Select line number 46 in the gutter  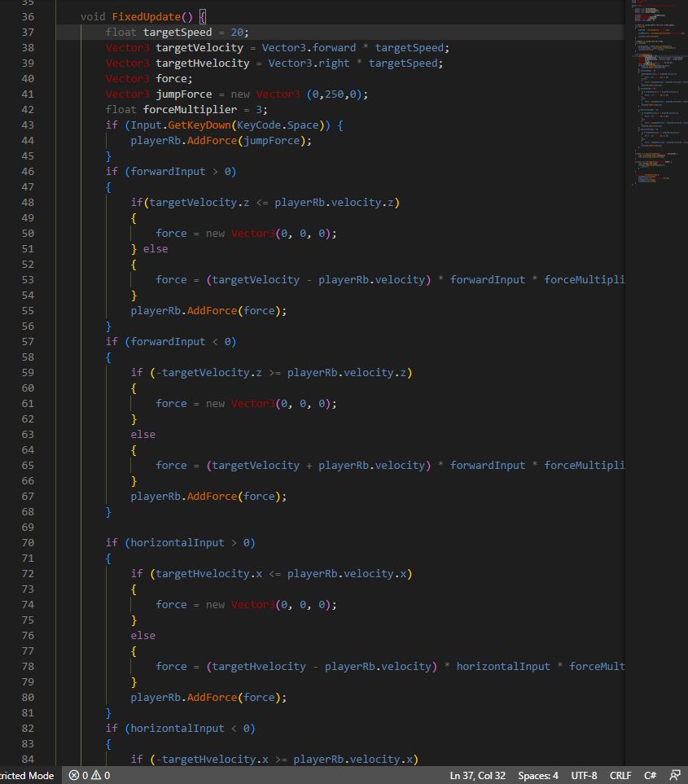pos(27,171)
